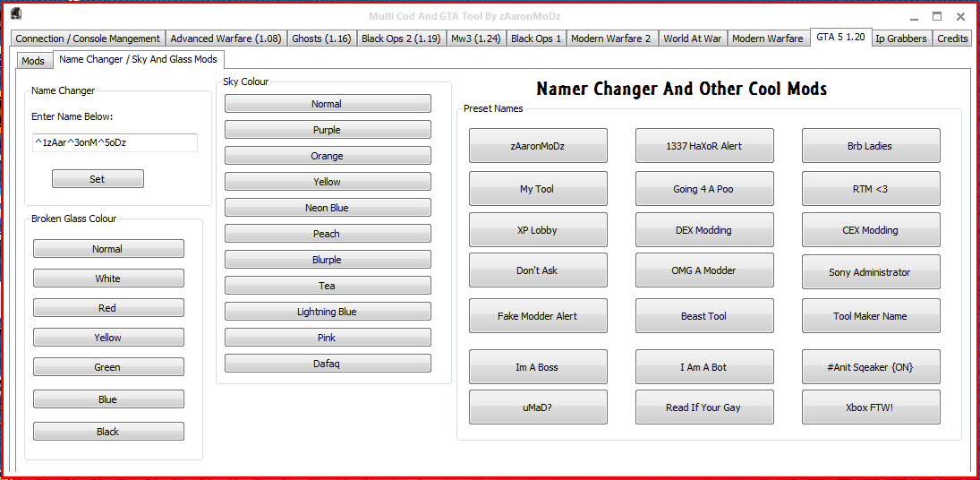Select Neon Blue sky colour
Viewport: 980px width, 480px height.
[328, 208]
